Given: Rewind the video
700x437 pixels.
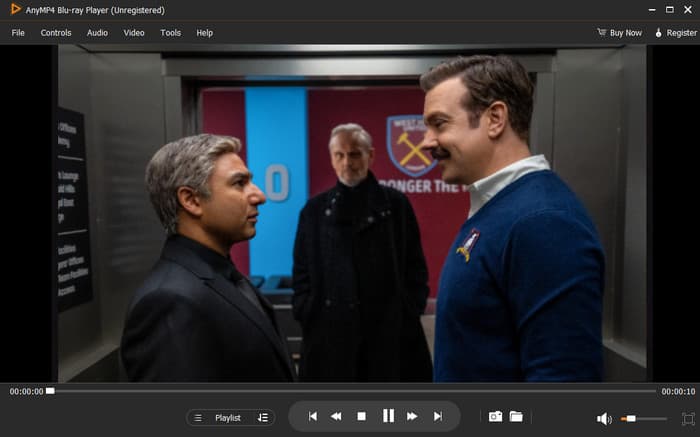Looking at the screenshot, I should (x=336, y=416).
